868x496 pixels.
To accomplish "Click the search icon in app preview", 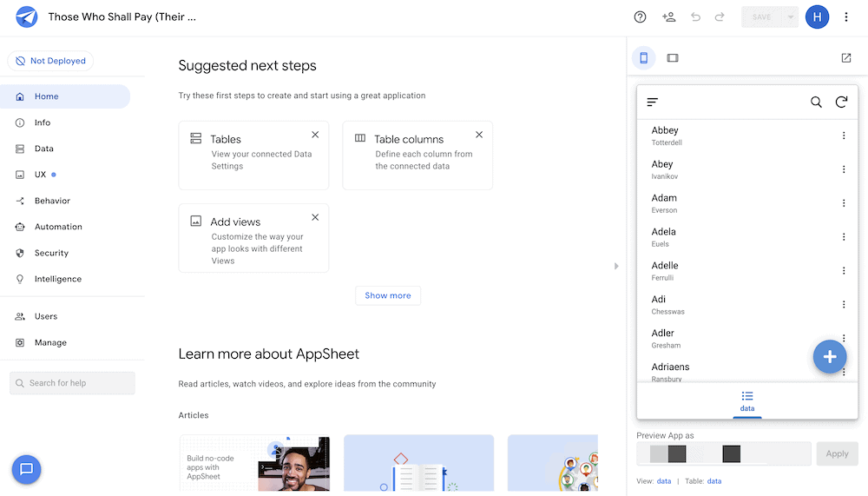I will click(816, 102).
